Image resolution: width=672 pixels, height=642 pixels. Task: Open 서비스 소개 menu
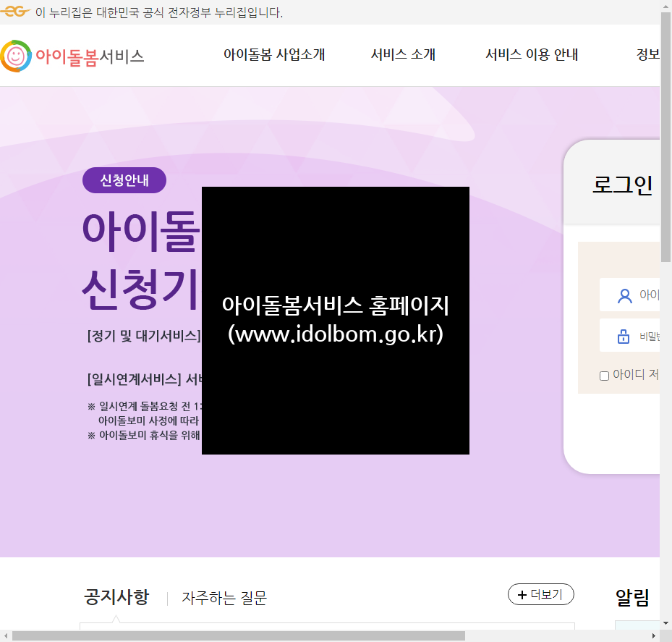point(403,54)
